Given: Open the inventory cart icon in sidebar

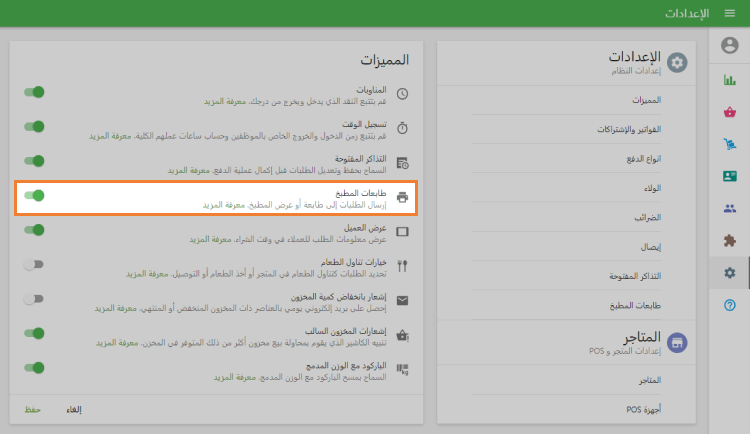Looking at the screenshot, I should (x=729, y=144).
